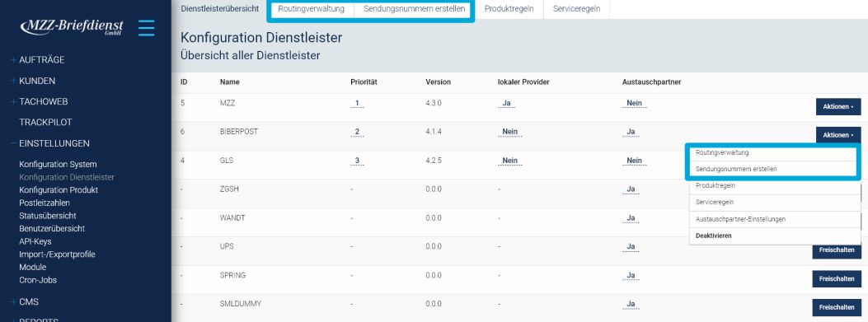Click Freischalten for SPRING
This screenshot has height=322, width=868.
[x=837, y=279]
